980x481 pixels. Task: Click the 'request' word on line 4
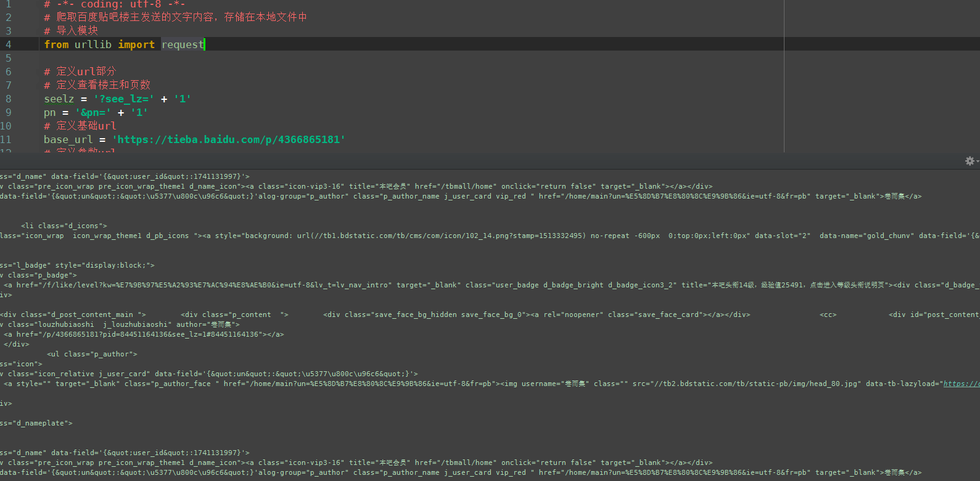pos(183,44)
